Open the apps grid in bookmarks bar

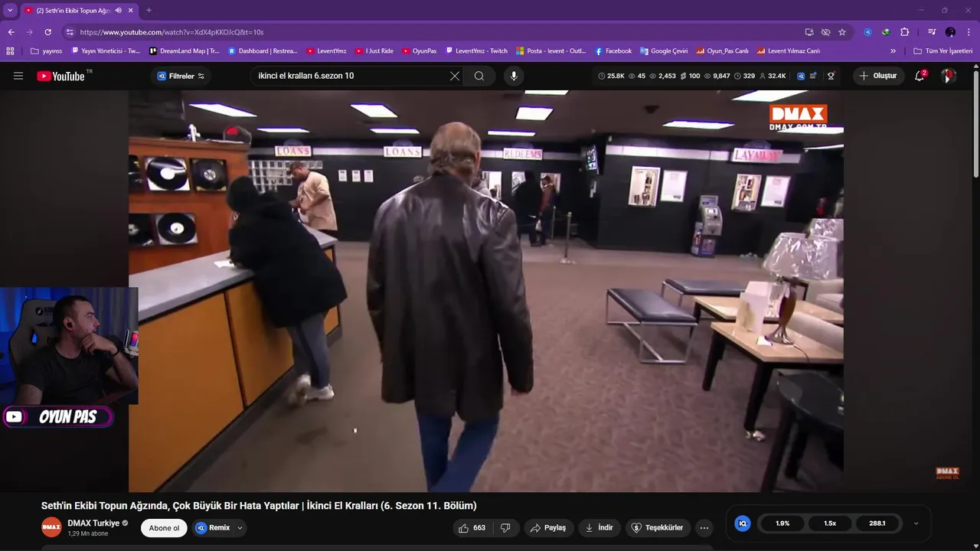(10, 51)
